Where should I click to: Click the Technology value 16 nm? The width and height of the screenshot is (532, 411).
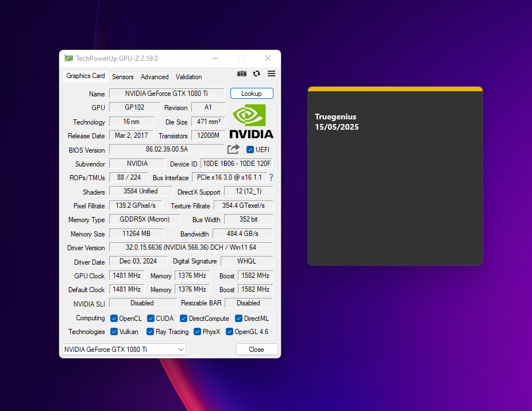[x=131, y=121]
